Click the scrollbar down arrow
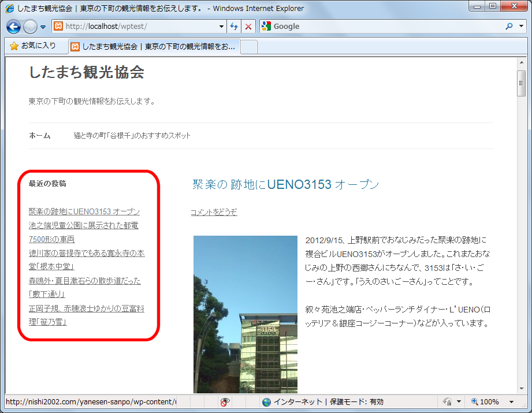This screenshot has height=413, width=532. [x=522, y=389]
